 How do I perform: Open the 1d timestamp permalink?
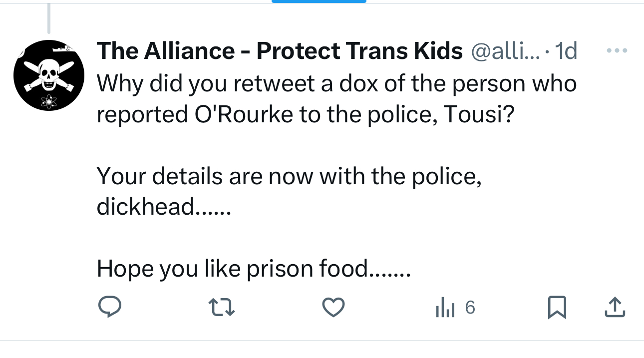[566, 50]
